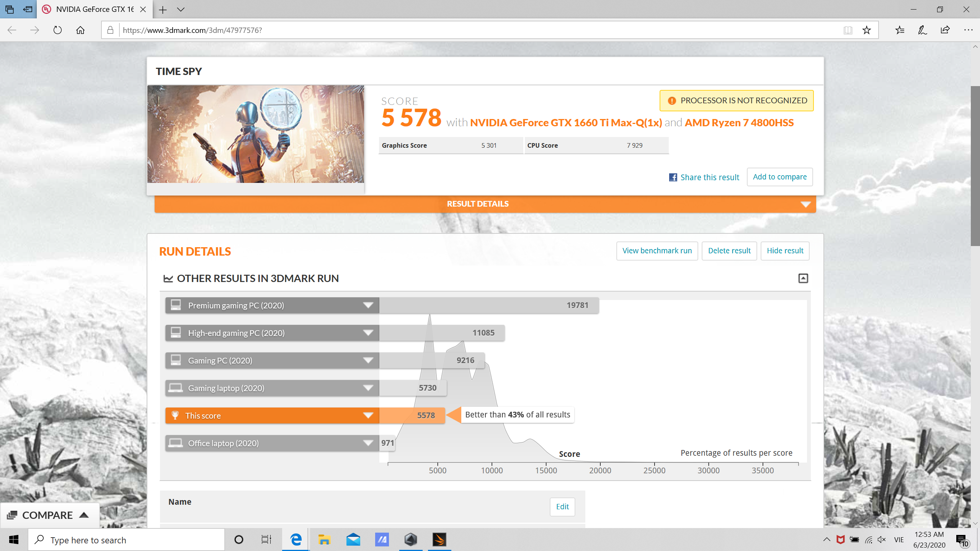Image resolution: width=980 pixels, height=551 pixels.
Task: Click the CPU Score value 7 929
Action: 635,145
